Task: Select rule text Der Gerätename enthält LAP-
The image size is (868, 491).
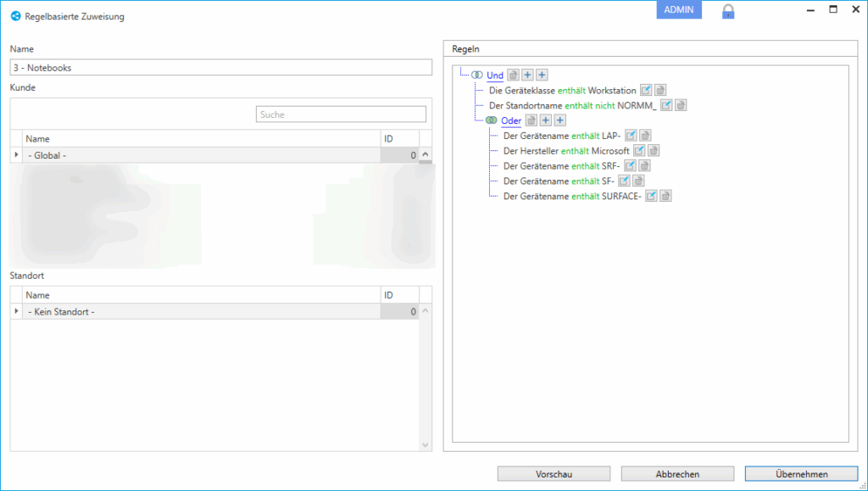Action: tap(562, 136)
